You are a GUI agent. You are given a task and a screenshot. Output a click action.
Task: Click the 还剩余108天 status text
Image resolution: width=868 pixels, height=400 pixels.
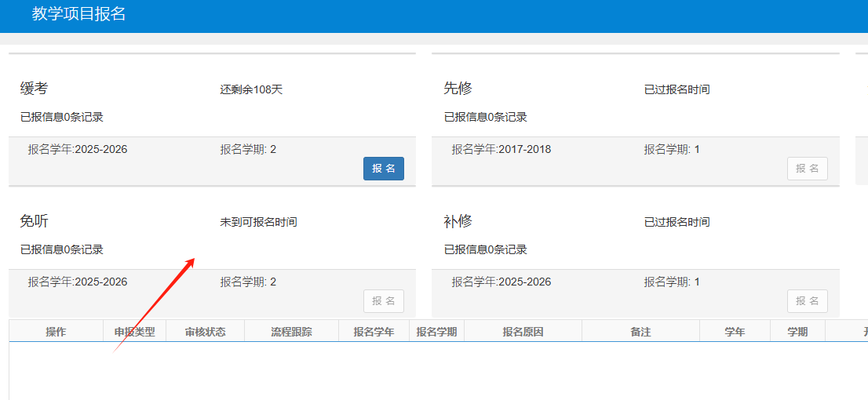[x=251, y=89]
